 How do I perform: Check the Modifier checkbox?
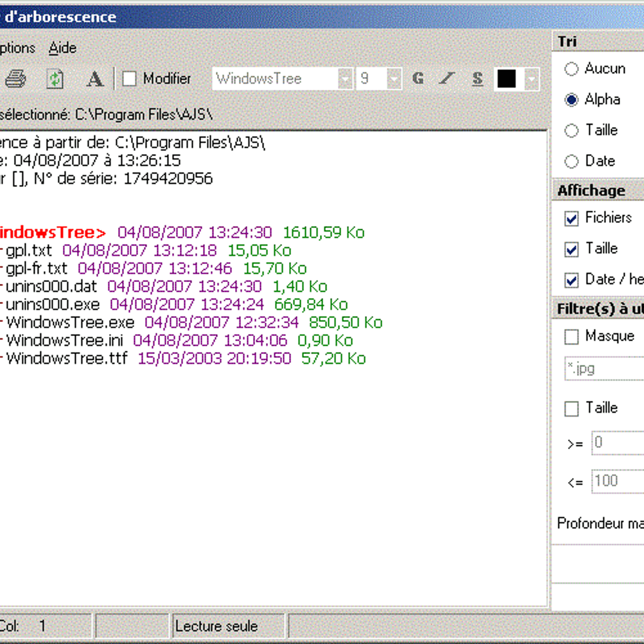coord(130,78)
